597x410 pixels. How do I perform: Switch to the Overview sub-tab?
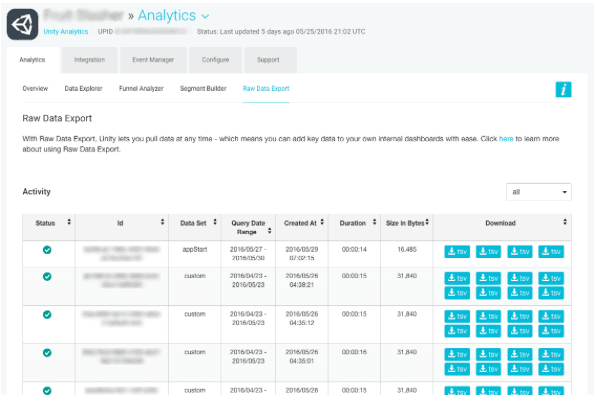pos(35,88)
